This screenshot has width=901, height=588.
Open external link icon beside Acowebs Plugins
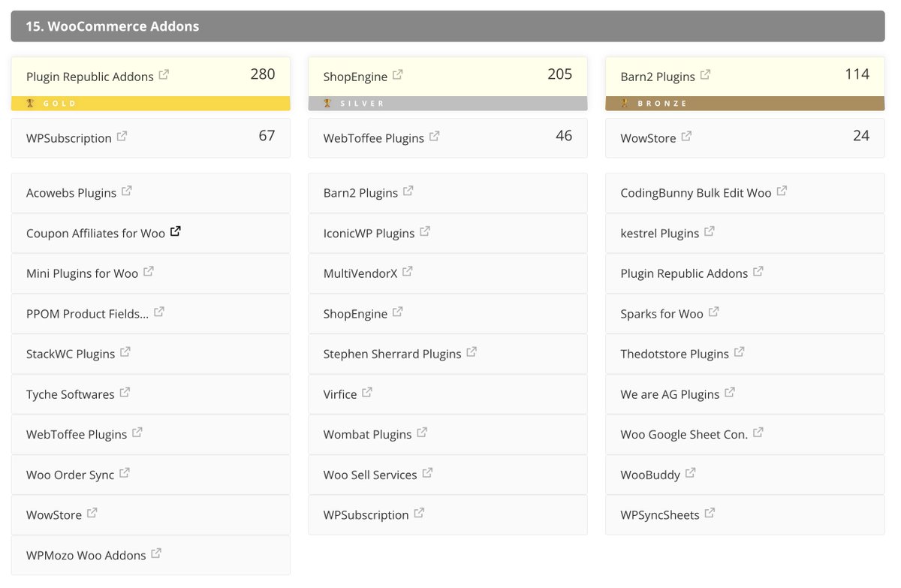(x=127, y=191)
